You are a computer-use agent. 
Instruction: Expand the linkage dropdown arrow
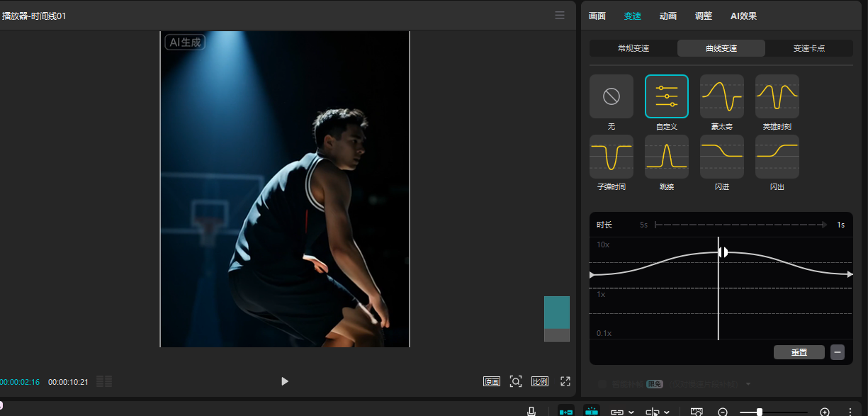click(631, 412)
